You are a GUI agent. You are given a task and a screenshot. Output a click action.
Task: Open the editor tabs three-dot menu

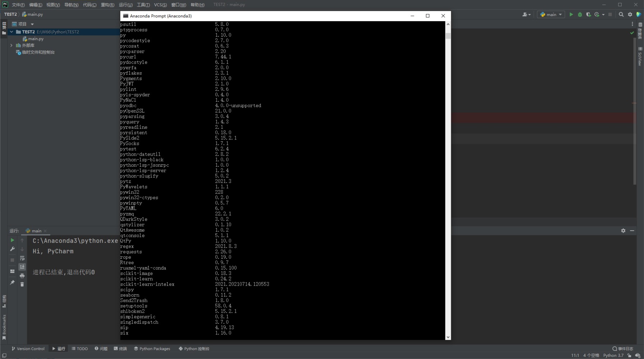(x=633, y=24)
